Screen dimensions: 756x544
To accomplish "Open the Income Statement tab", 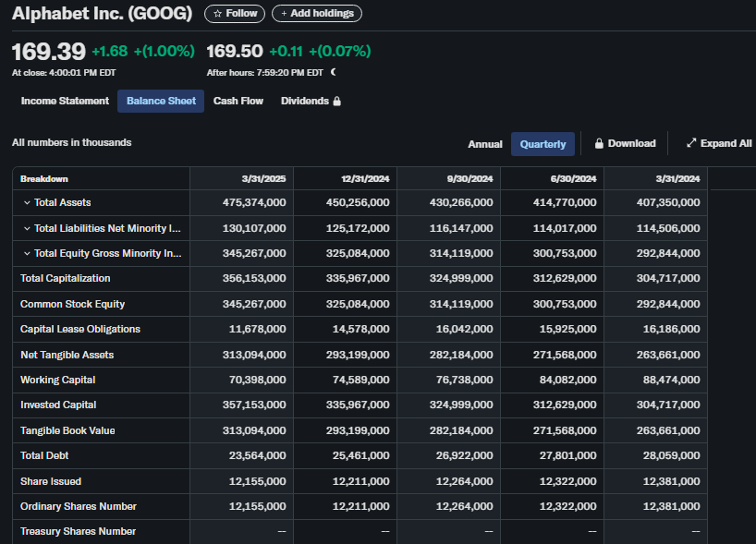I will coord(65,102).
